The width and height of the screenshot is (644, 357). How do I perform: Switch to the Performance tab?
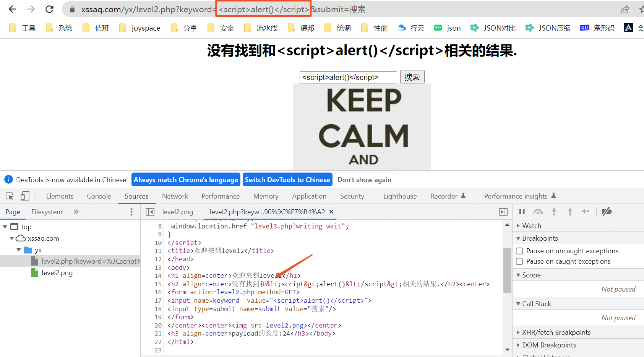tap(221, 196)
